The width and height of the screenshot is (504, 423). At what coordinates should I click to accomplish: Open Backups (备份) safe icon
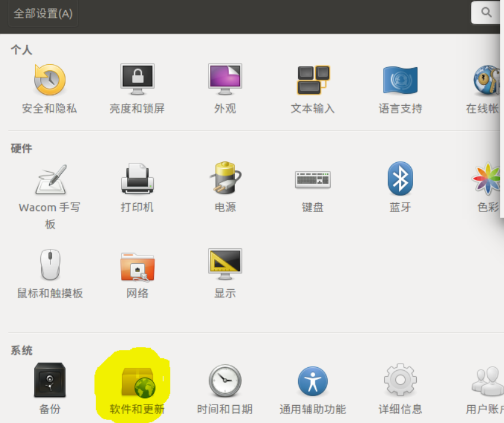[x=50, y=380]
